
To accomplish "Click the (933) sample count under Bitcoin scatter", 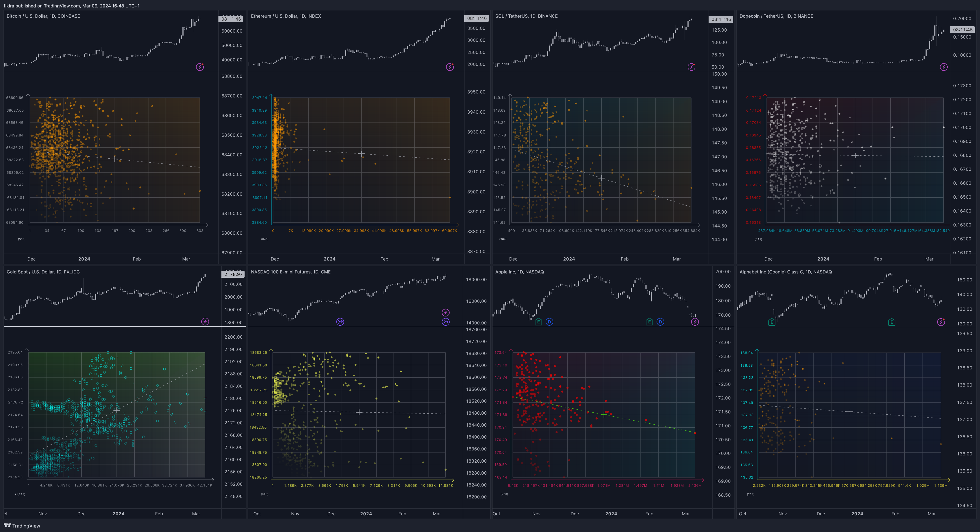I will coord(21,239).
